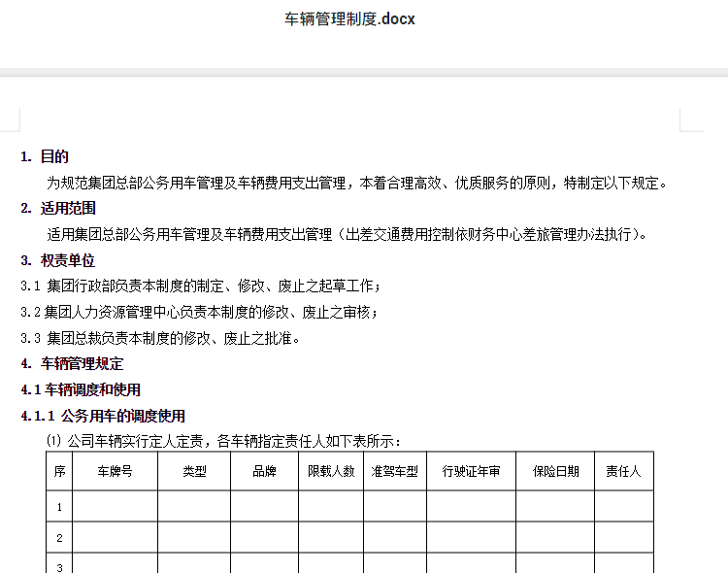Select heading 1. 目的
The width and height of the screenshot is (728, 573).
pyautogui.click(x=45, y=156)
